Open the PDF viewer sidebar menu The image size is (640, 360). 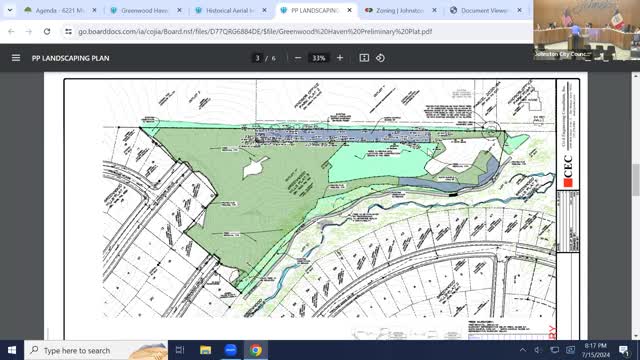click(16, 58)
